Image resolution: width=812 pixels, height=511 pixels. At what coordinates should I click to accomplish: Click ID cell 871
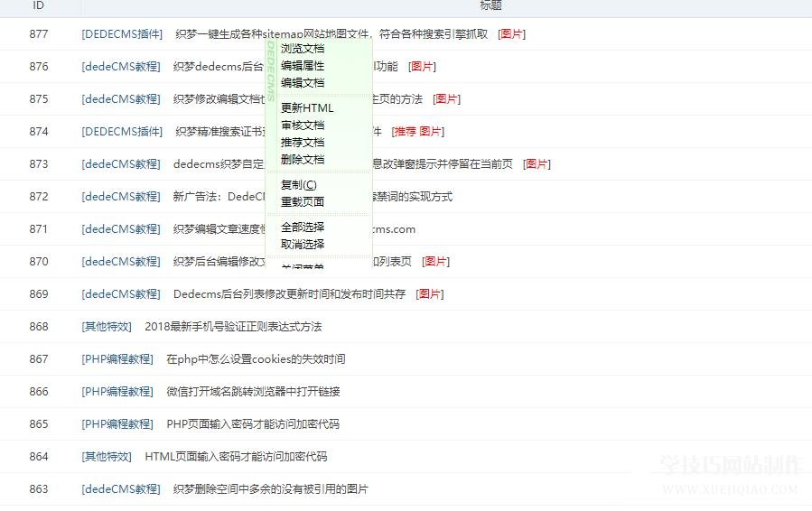click(39, 229)
